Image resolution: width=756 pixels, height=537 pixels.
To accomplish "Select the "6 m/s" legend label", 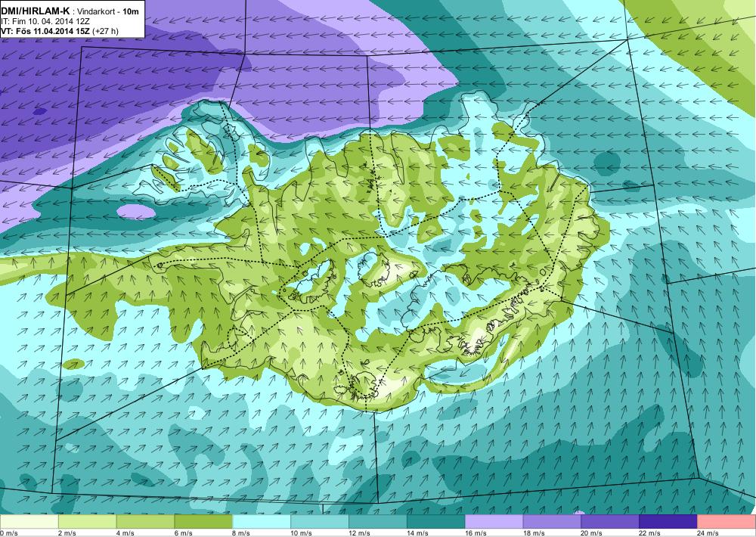I will pyautogui.click(x=184, y=533).
